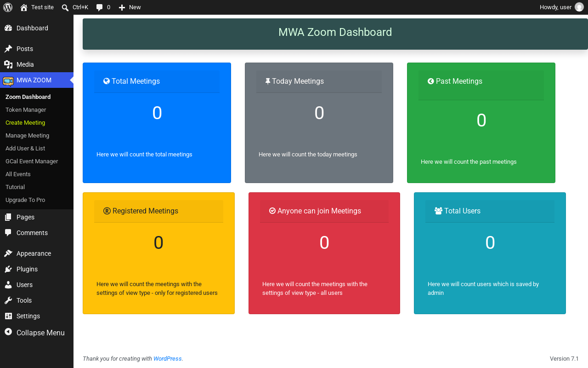
Task: Open the Howdy, user account menu
Action: pyautogui.click(x=561, y=7)
